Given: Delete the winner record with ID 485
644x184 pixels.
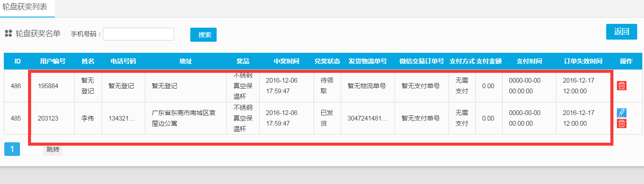Looking at the screenshot, I should pyautogui.click(x=621, y=124).
